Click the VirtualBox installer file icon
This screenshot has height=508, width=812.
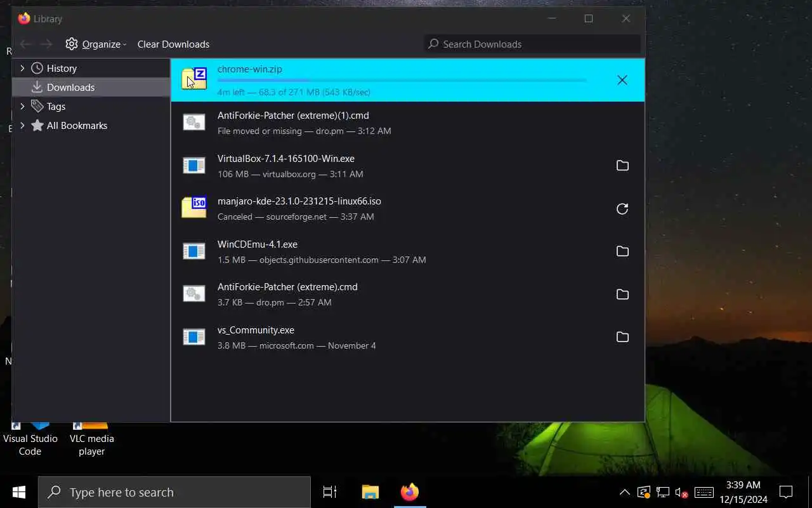pos(194,166)
